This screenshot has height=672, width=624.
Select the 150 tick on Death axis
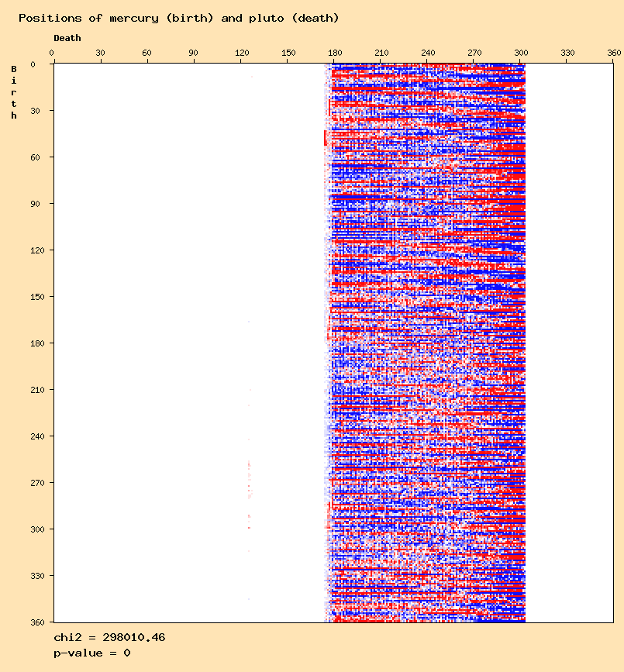point(288,53)
